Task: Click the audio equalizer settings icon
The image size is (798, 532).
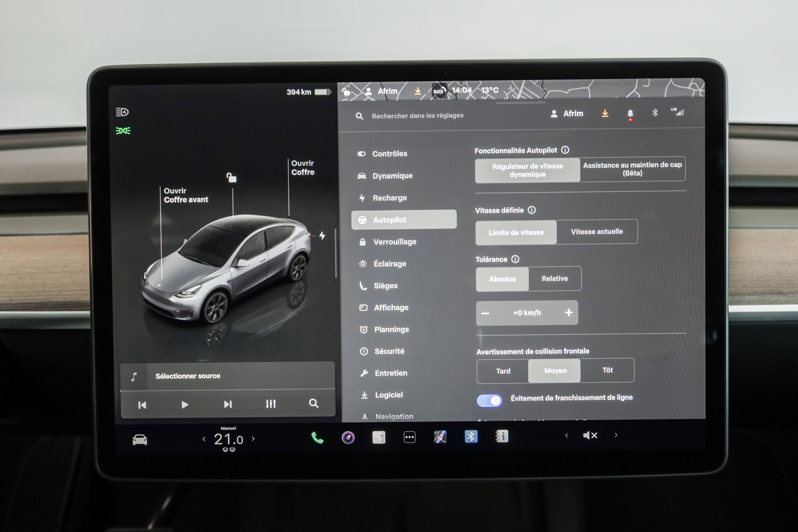Action: [x=271, y=404]
